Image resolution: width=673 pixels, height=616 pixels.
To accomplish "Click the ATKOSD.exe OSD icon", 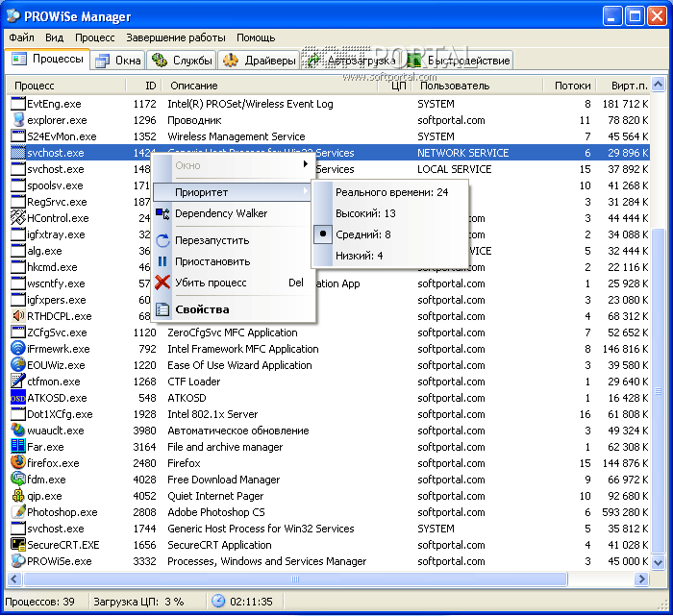I will 18,398.
